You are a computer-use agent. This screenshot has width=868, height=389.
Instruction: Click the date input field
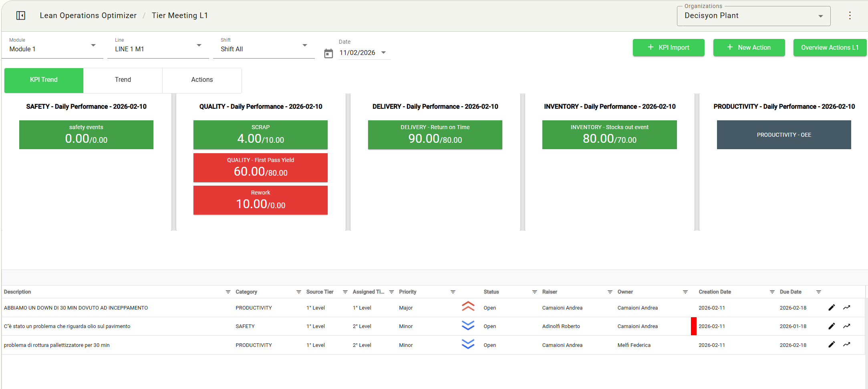(357, 53)
